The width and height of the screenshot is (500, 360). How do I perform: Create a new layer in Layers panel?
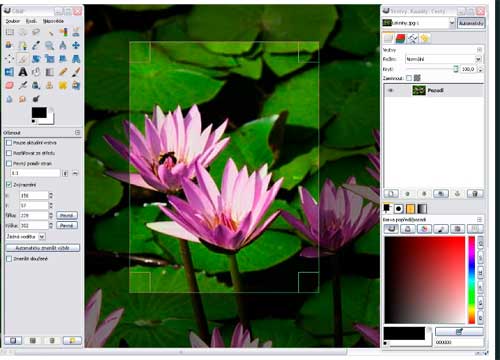click(391, 194)
